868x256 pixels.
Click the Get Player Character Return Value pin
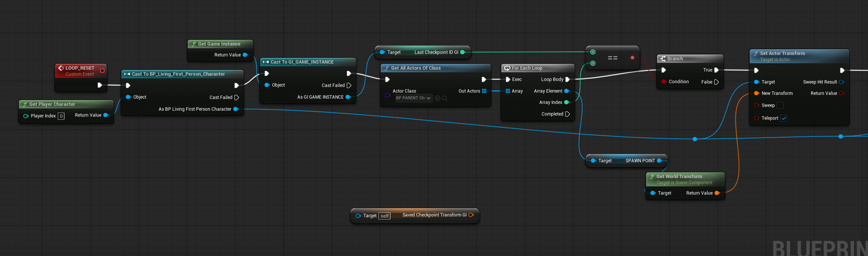coord(106,115)
